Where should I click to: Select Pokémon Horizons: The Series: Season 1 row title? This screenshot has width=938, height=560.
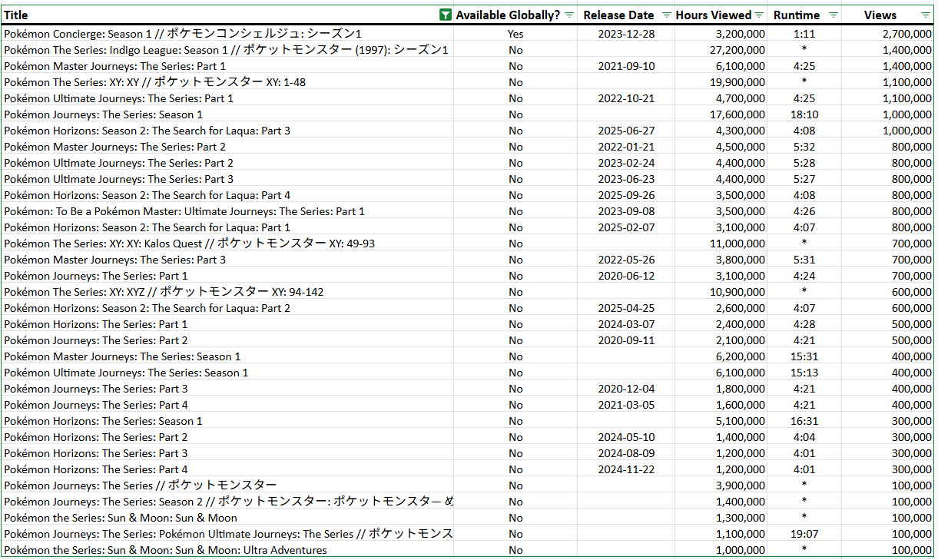pos(104,421)
